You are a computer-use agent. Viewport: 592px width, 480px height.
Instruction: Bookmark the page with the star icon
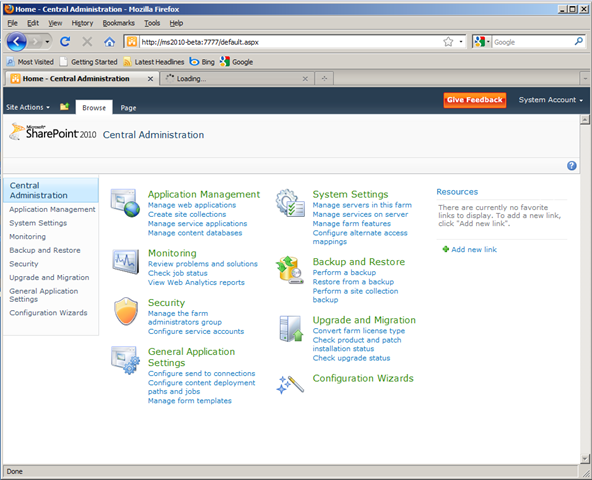click(x=448, y=42)
